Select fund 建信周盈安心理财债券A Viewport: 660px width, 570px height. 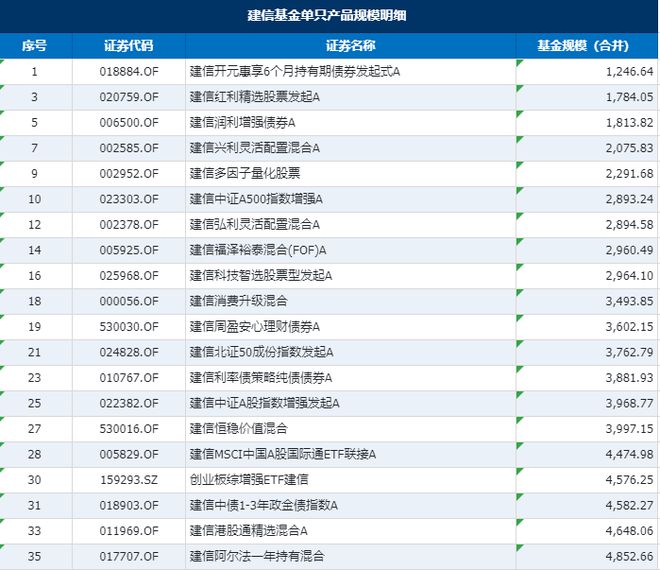(255, 327)
